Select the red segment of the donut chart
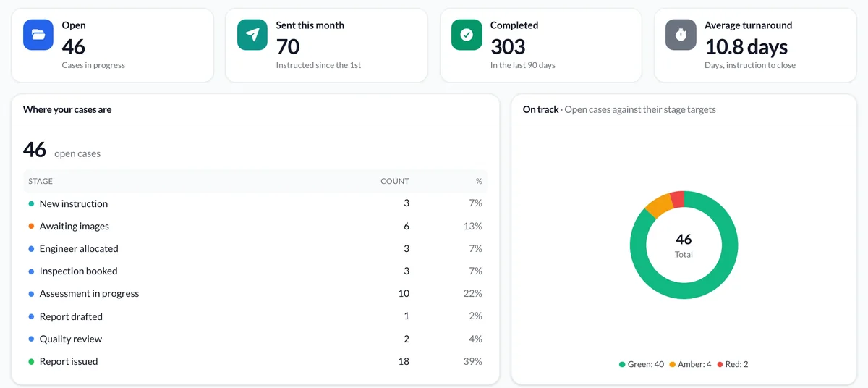Image resolution: width=868 pixels, height=388 pixels. coord(676,198)
